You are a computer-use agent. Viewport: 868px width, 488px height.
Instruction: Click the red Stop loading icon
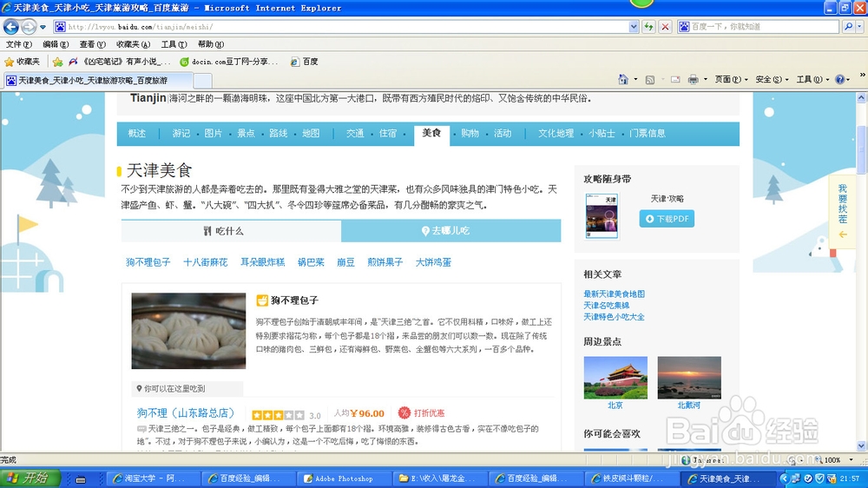click(666, 27)
